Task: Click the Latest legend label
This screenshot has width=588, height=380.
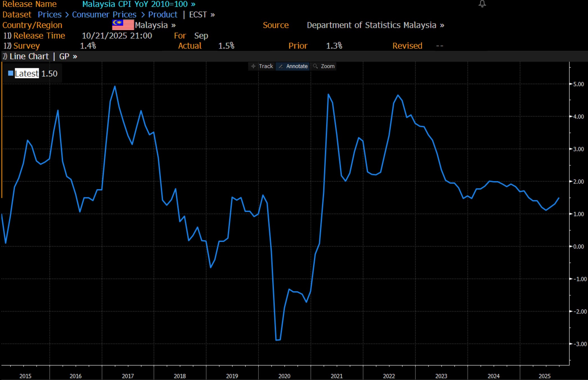Action: pos(27,74)
